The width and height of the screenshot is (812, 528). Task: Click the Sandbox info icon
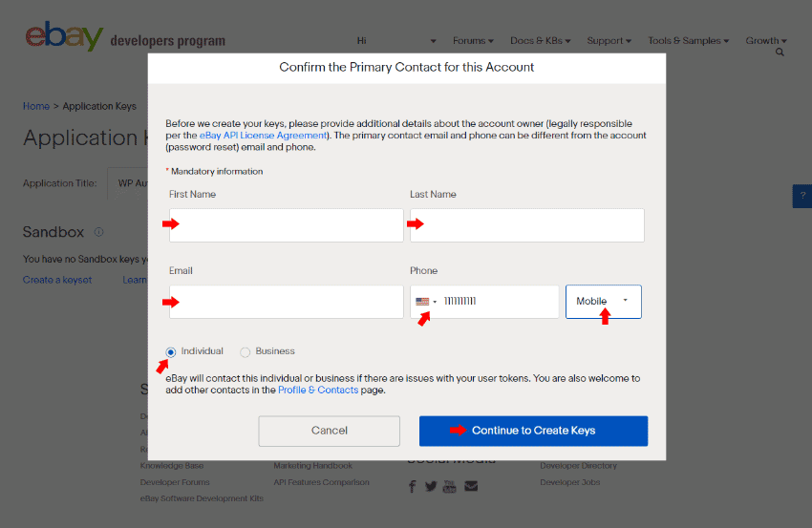[98, 232]
